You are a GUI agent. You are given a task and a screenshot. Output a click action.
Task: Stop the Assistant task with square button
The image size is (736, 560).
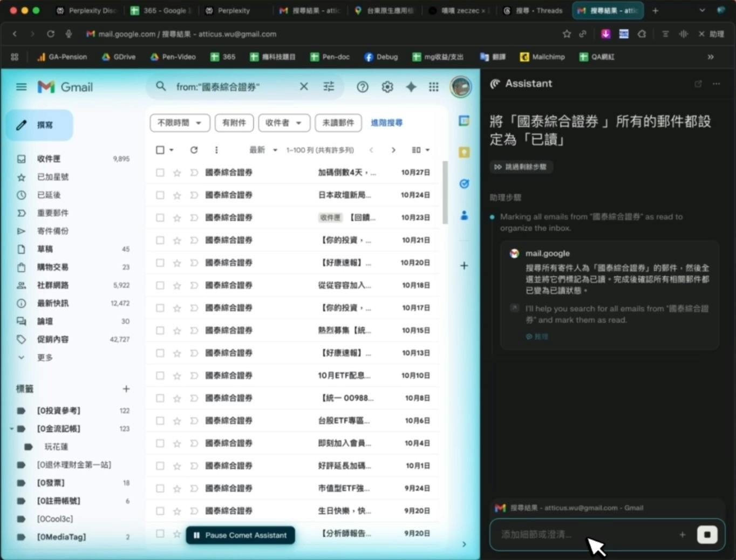coord(706,534)
